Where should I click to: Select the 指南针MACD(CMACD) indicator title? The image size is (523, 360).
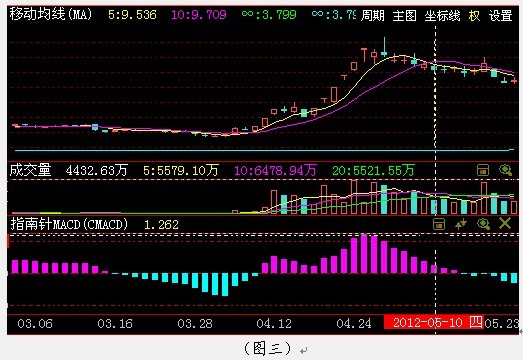pyautogui.click(x=69, y=224)
